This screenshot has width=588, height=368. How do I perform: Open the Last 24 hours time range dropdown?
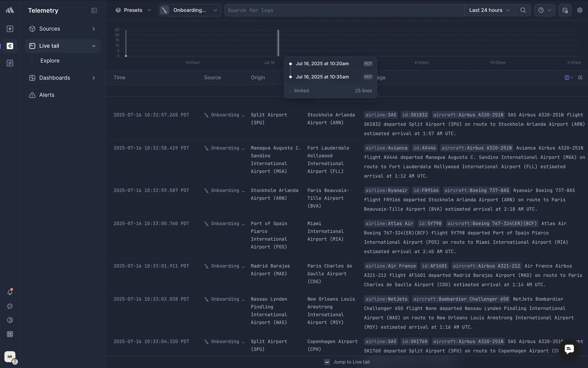489,10
